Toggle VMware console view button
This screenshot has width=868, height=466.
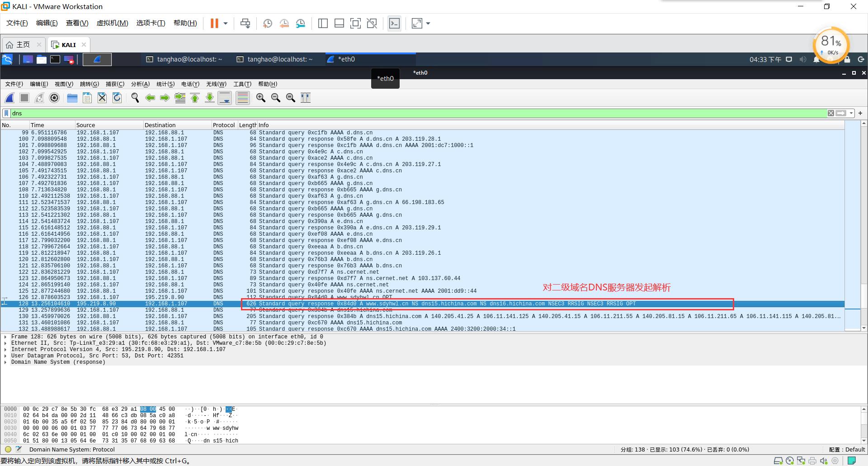click(x=394, y=24)
